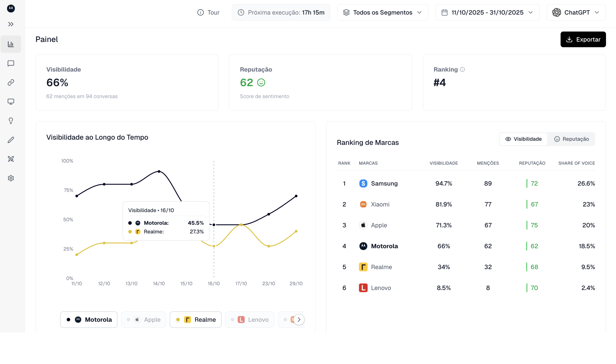Select the lightbulb insights icon
This screenshot has width=616, height=364.
pyautogui.click(x=11, y=120)
